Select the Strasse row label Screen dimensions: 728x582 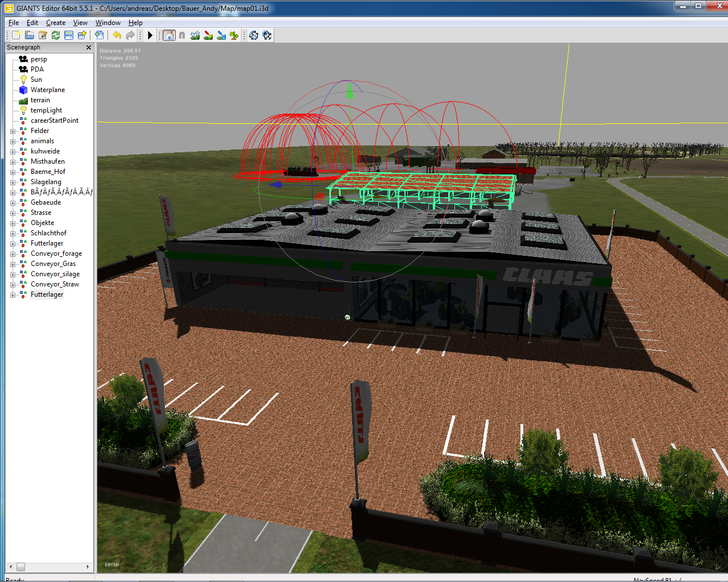(x=41, y=213)
